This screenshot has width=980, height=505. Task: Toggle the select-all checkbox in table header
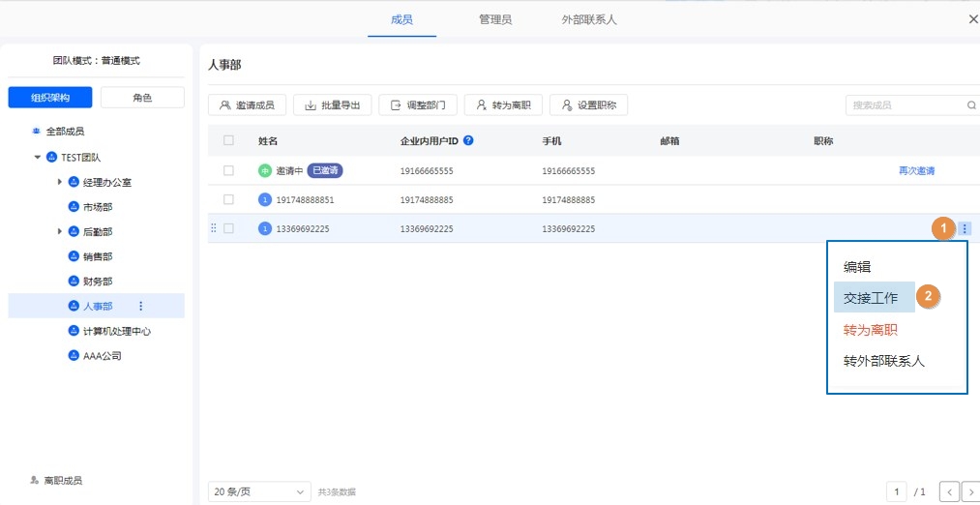click(228, 141)
